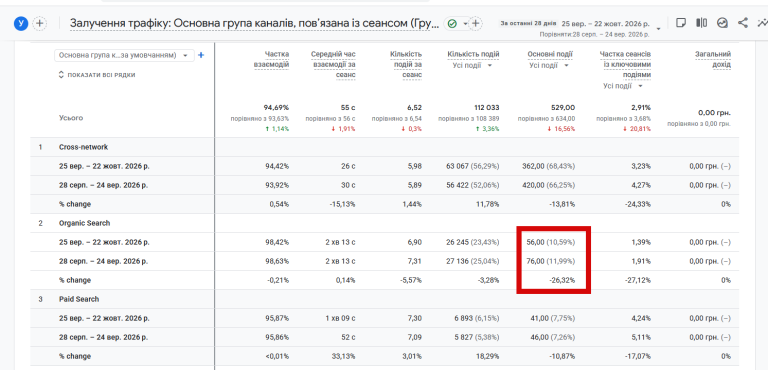Image resolution: width=768 pixels, height=370 pixels.
Task: Expand rows with "Показати всі рядки"
Action: (97, 75)
